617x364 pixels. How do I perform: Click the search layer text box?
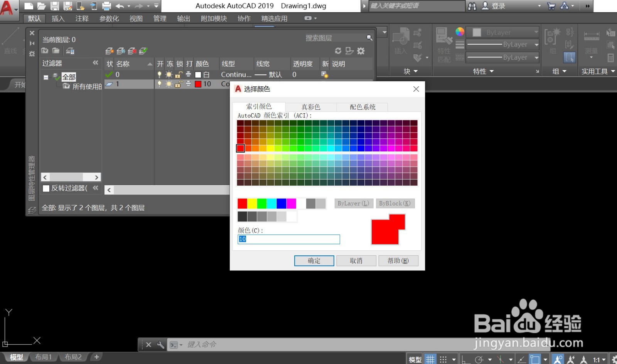(335, 38)
